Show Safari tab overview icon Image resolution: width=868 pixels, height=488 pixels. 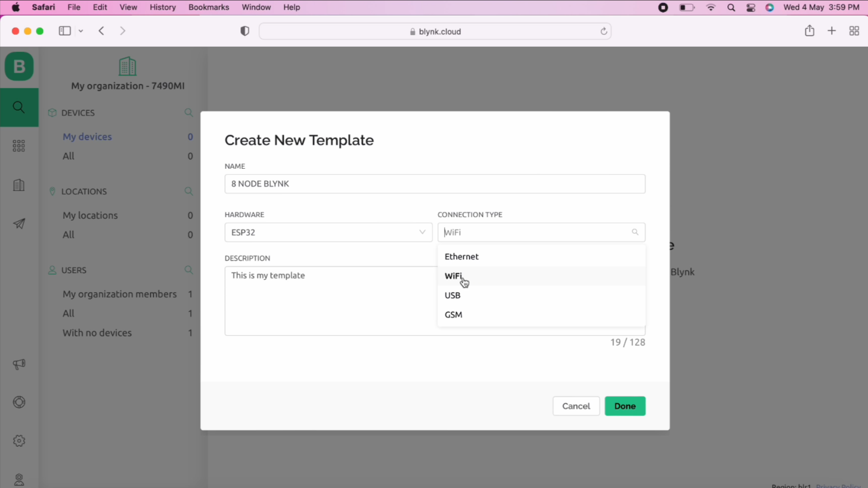pyautogui.click(x=854, y=31)
